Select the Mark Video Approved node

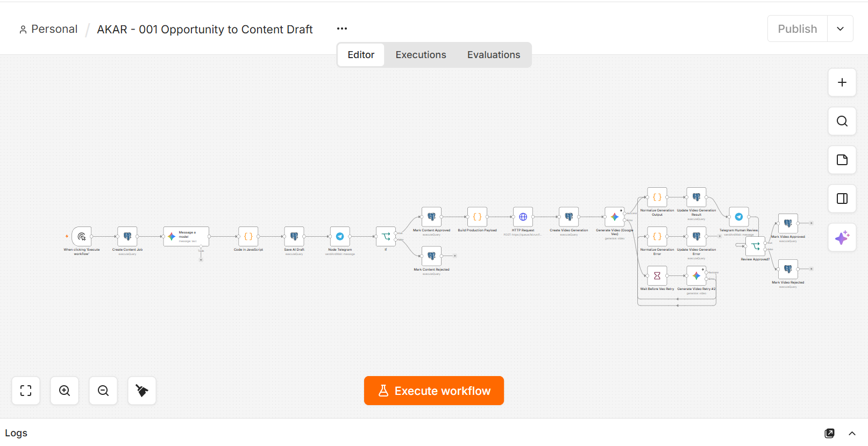788,223
